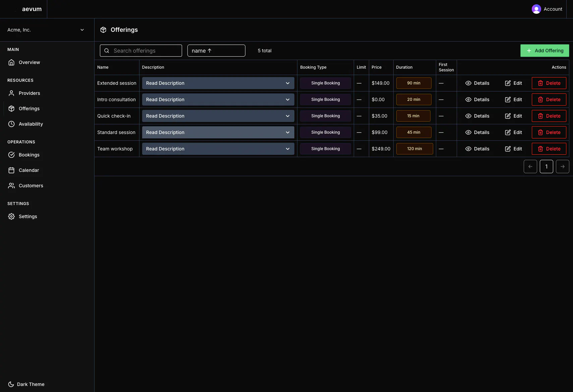Image resolution: width=573 pixels, height=392 pixels.
Task: Open the Customers page
Action: (31, 186)
